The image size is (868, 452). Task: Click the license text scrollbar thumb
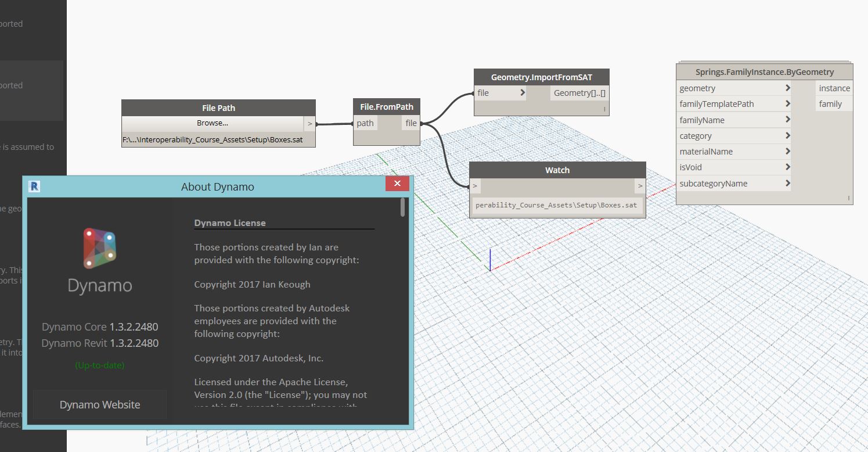[403, 207]
